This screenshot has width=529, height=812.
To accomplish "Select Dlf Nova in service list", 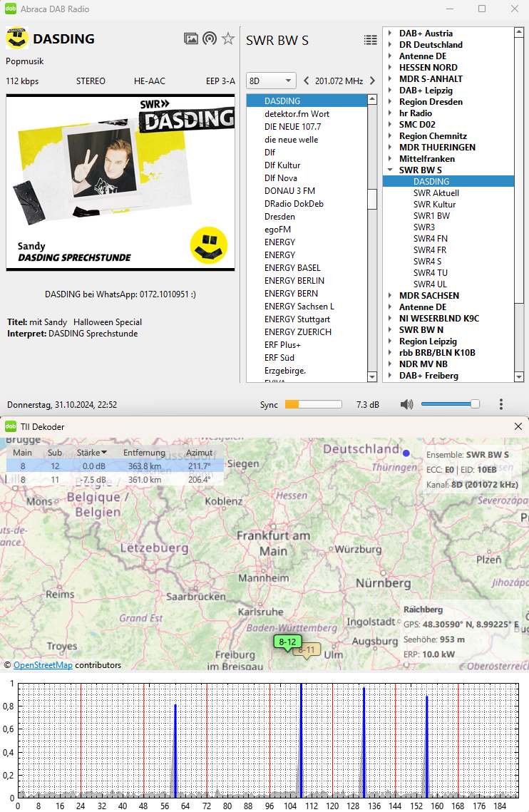I will pyautogui.click(x=280, y=178).
